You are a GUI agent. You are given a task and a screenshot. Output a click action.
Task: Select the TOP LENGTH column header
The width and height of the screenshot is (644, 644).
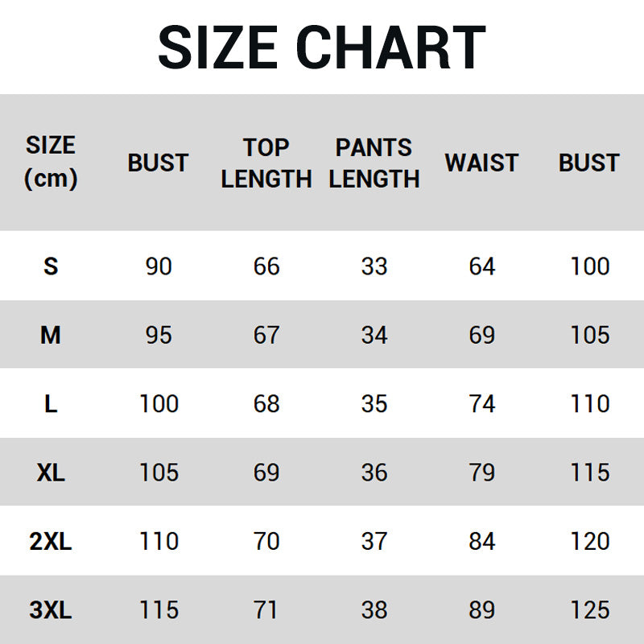click(x=266, y=163)
